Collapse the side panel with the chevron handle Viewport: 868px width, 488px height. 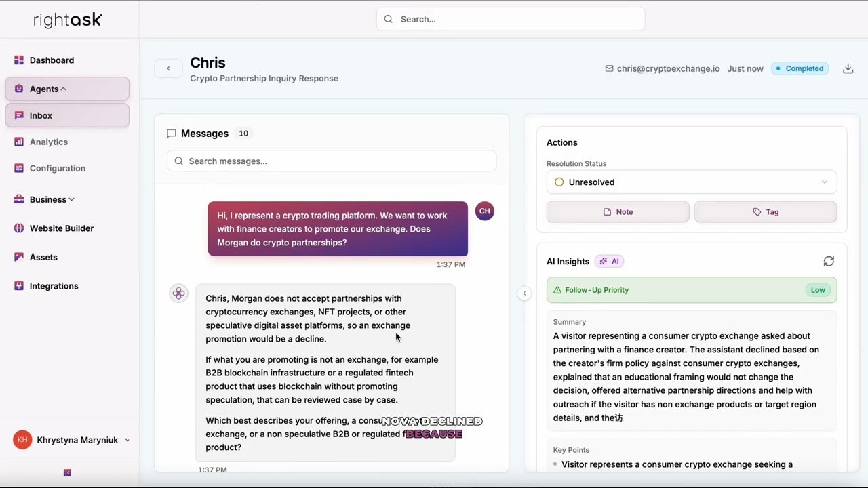(x=524, y=293)
